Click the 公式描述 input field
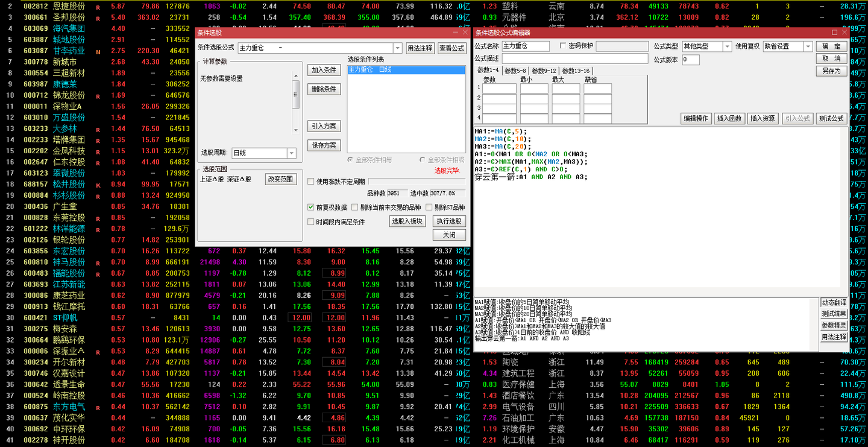The height and width of the screenshot is (447, 868). coord(574,59)
